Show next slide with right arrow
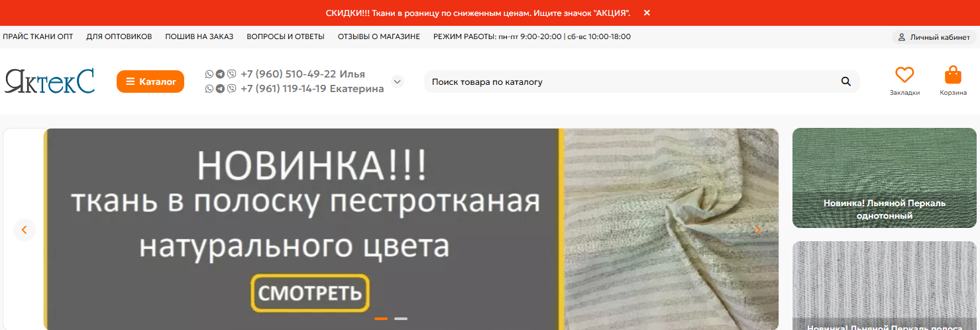This screenshot has width=980, height=330. (x=757, y=230)
